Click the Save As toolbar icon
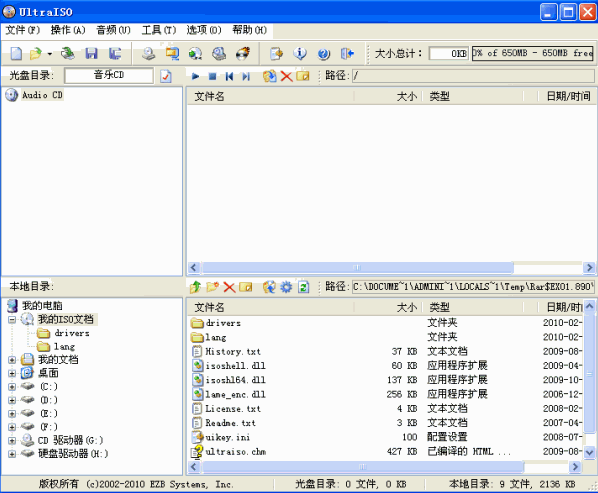The width and height of the screenshot is (598, 493). click(115, 53)
